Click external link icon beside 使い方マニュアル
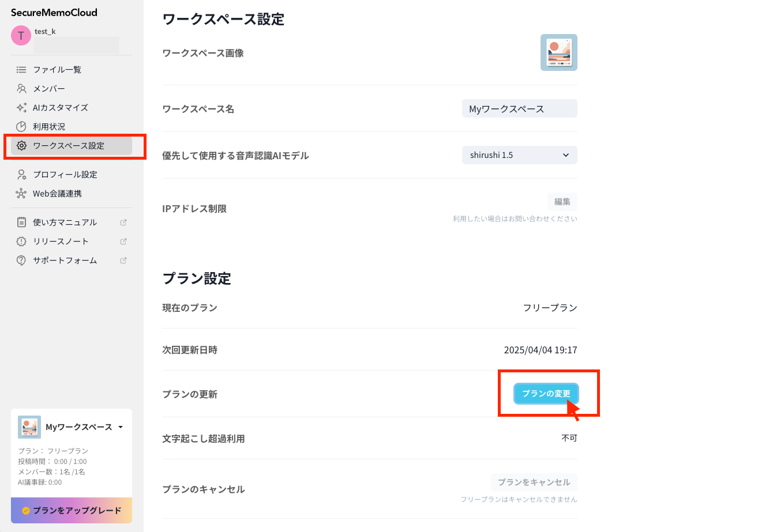This screenshot has height=532, width=758. point(123,222)
